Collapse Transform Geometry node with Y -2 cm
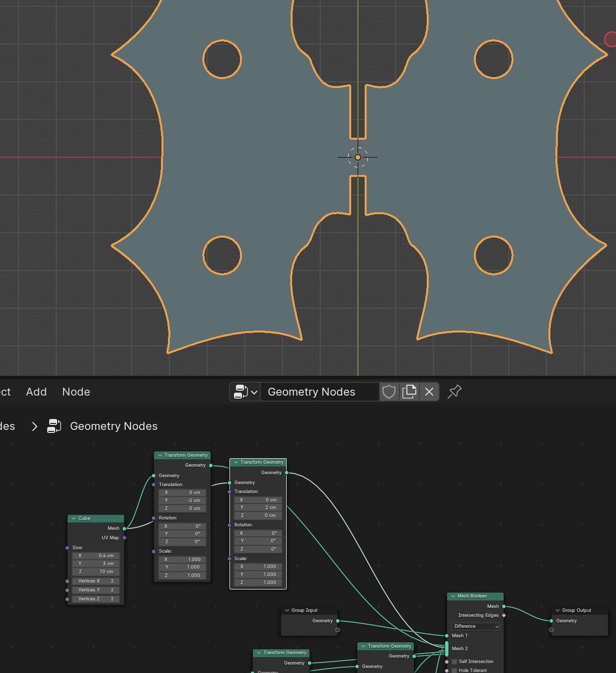 coord(160,455)
